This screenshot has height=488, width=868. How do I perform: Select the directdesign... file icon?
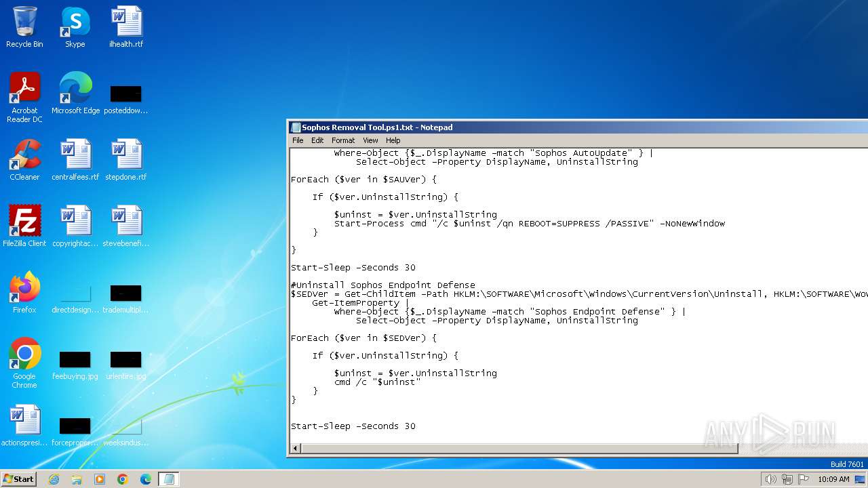pos(75,298)
